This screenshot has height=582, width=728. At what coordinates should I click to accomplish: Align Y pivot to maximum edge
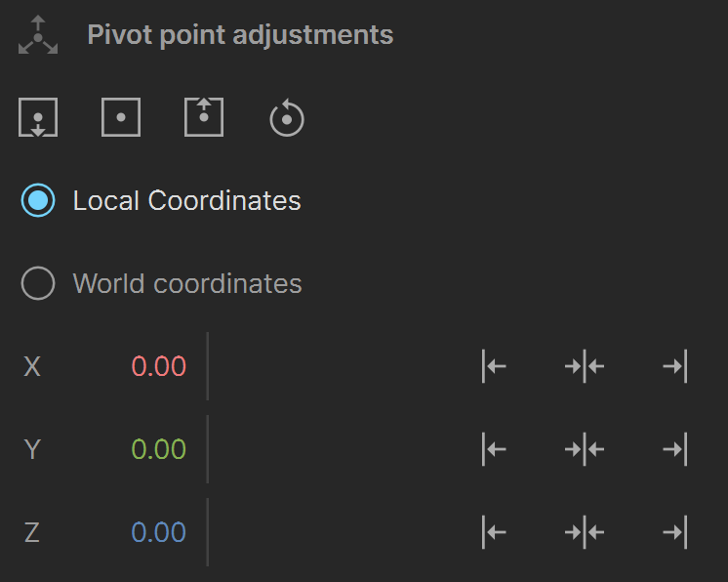click(x=675, y=449)
